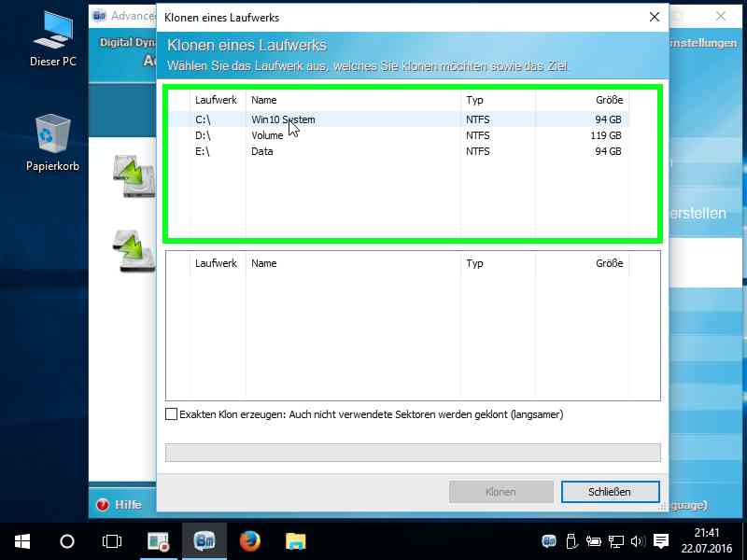
Task: Open Einstellungen in the background window
Action: click(704, 43)
